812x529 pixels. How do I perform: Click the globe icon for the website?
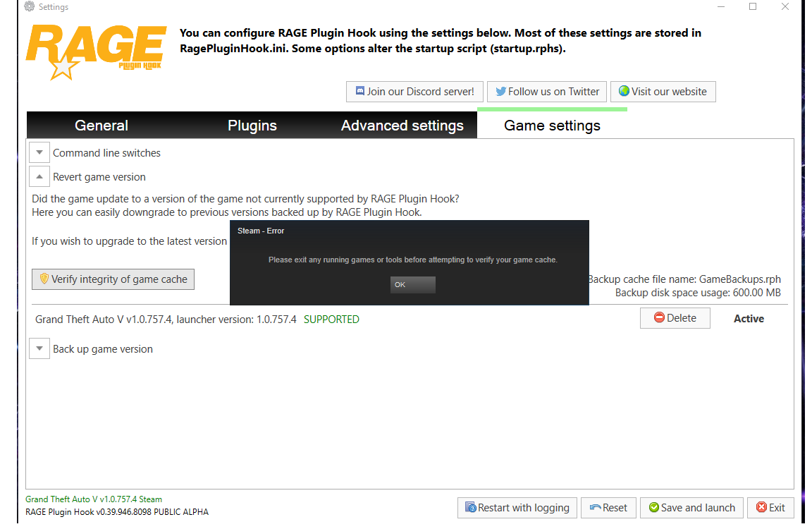click(x=624, y=92)
